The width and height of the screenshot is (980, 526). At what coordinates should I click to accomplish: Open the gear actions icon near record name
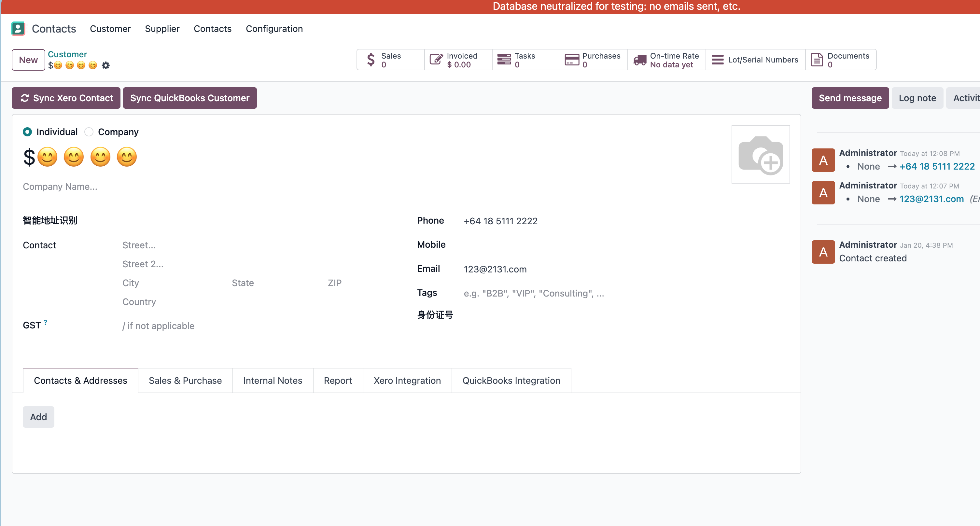106,65
